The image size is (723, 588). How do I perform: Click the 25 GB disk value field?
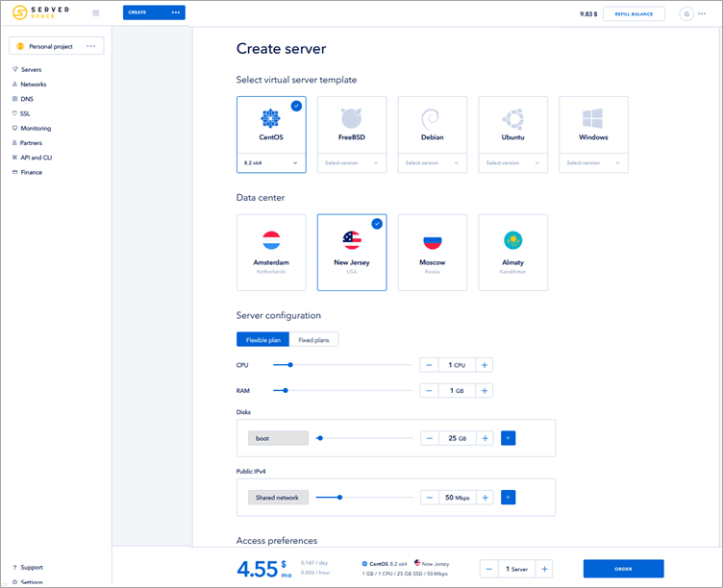[x=457, y=438]
